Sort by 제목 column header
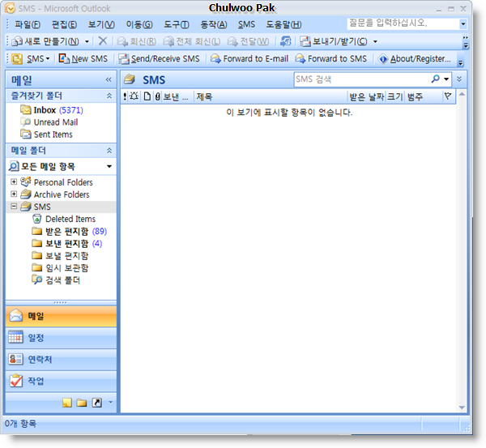The width and height of the screenshot is (486, 448). (x=271, y=96)
